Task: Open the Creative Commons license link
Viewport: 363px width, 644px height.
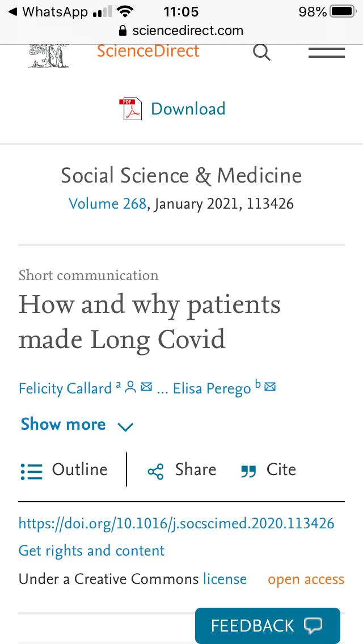Action: click(x=225, y=579)
